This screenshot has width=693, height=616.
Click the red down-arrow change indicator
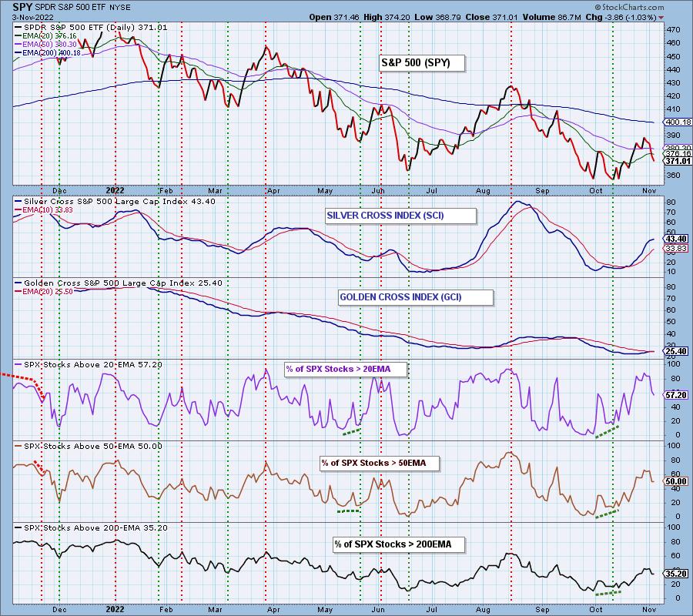click(x=661, y=18)
